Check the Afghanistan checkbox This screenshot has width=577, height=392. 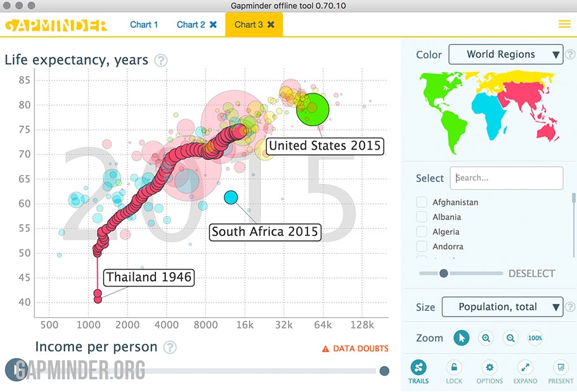(422, 202)
